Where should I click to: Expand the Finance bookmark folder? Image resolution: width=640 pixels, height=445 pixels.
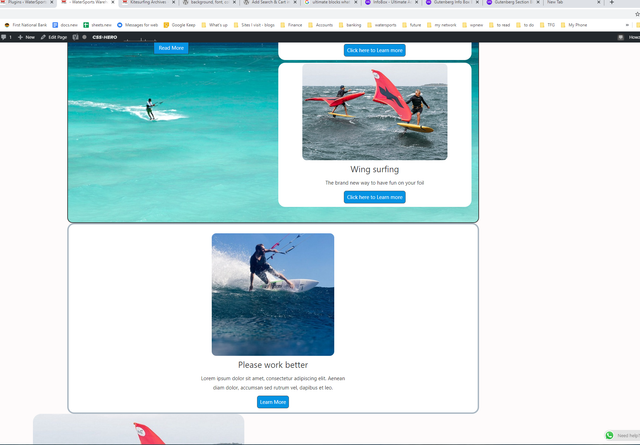(x=291, y=25)
